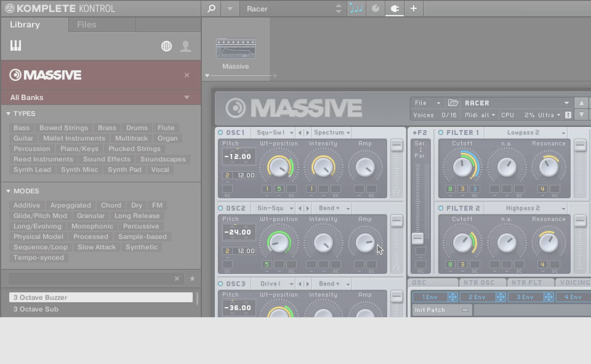Choose the Tempo-synced mode tag
This screenshot has width=591, height=364.
(39, 258)
